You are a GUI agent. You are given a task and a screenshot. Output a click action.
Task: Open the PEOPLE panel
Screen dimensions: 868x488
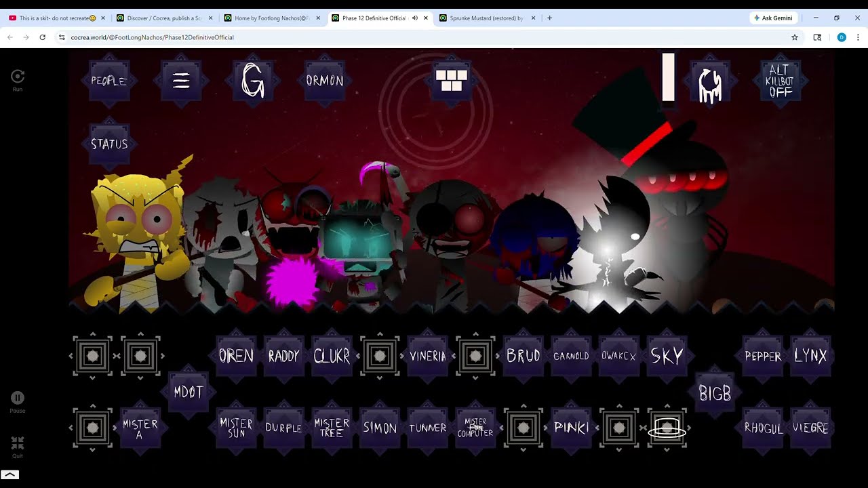click(109, 81)
